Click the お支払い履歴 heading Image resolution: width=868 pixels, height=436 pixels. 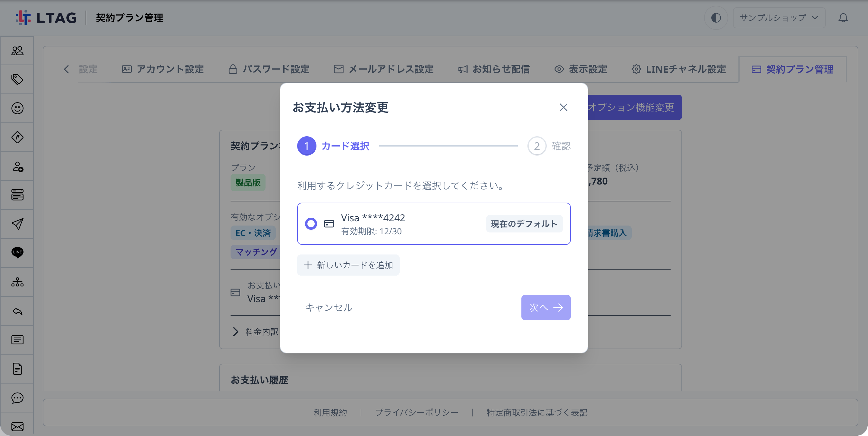(259, 380)
